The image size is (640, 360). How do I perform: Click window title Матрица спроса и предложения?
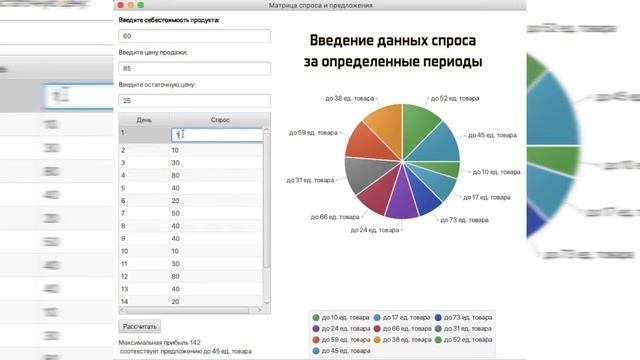point(320,5)
